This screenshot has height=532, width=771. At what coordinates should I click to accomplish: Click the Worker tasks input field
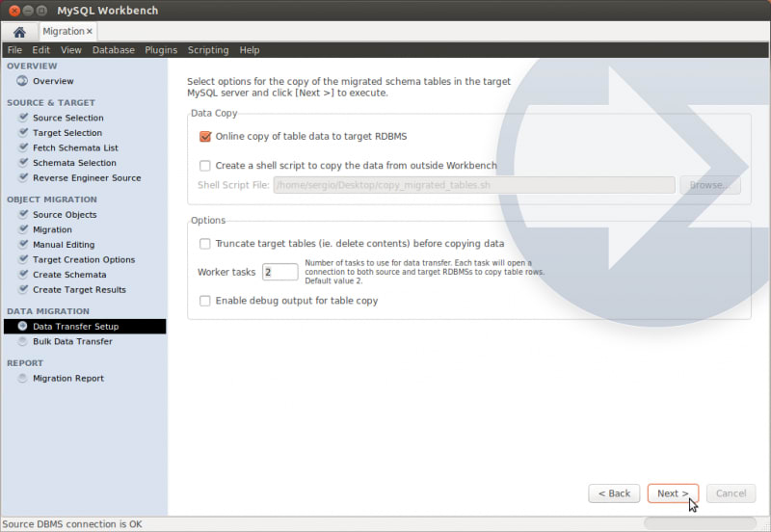(280, 272)
